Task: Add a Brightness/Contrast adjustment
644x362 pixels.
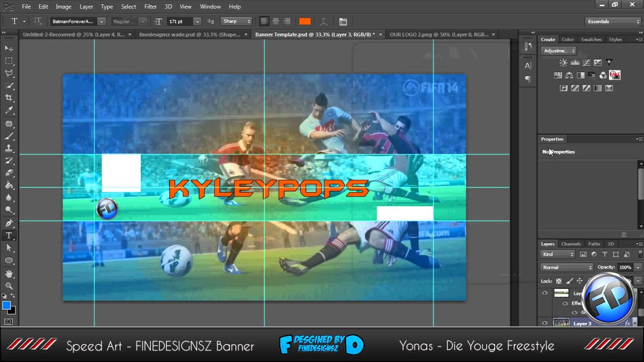Action: point(563,63)
